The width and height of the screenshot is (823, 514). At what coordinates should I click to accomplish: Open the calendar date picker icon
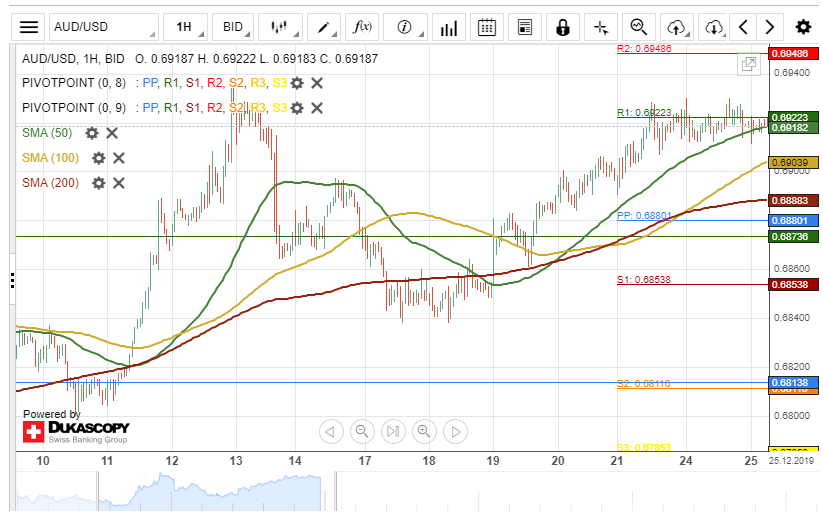487,27
